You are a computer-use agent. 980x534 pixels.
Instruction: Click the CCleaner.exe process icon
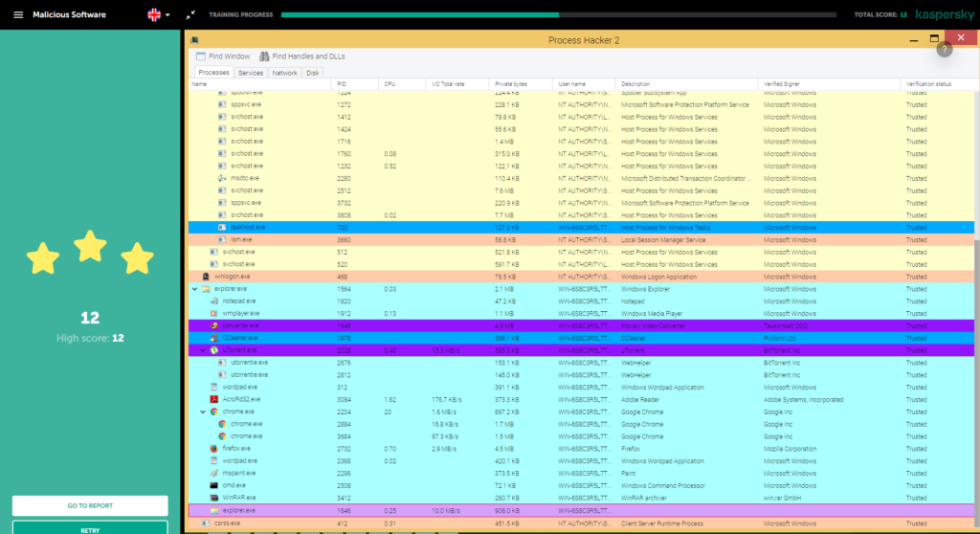[x=213, y=338]
